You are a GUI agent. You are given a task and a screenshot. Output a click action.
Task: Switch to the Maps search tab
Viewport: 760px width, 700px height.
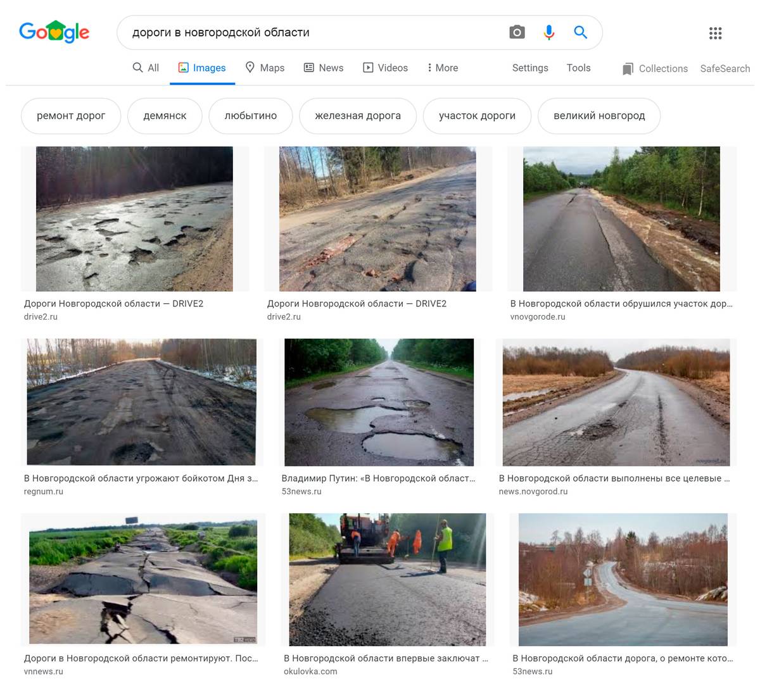[x=265, y=68]
